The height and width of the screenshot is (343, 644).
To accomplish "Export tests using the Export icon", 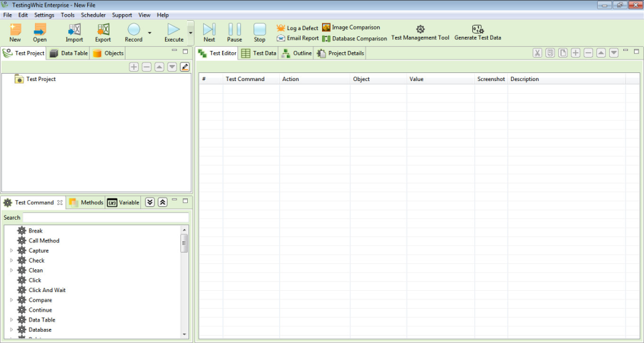I will pos(103,32).
